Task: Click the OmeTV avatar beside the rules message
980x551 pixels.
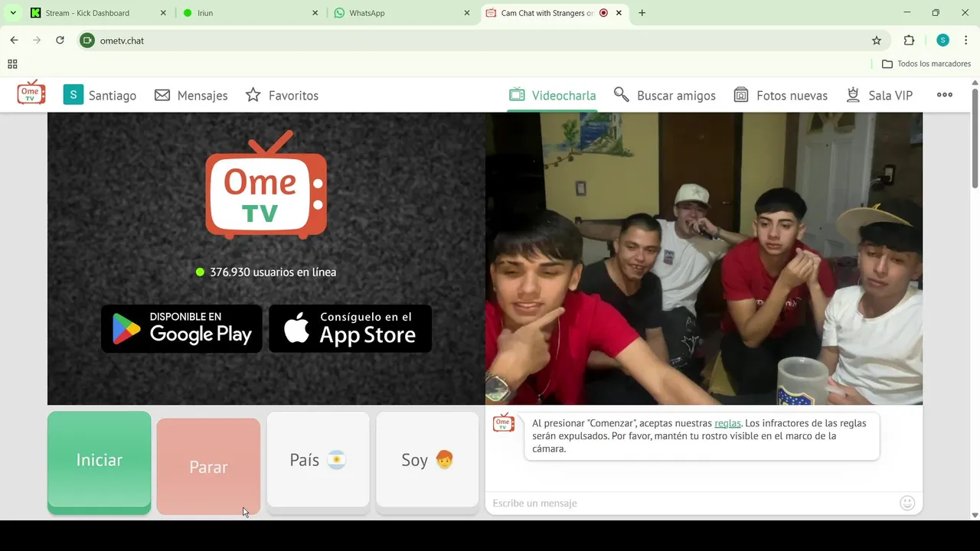Action: tap(504, 422)
